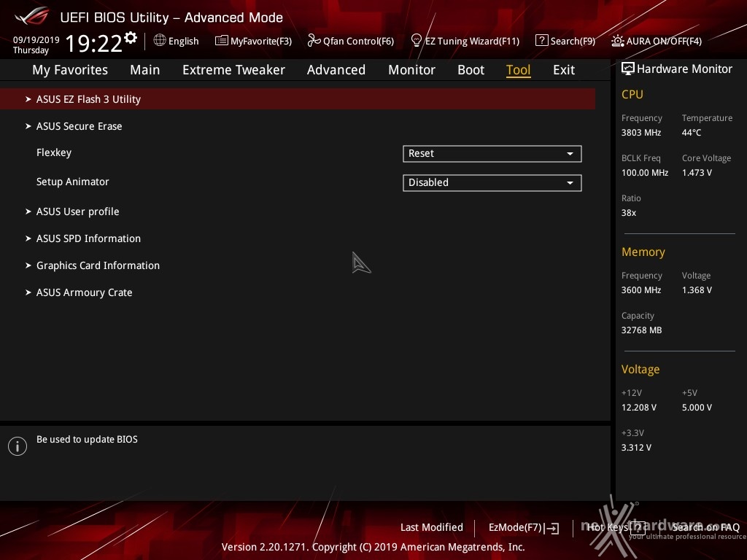Click CPU frequency 3803 MHz value
The width and height of the screenshot is (747, 560).
(x=641, y=133)
